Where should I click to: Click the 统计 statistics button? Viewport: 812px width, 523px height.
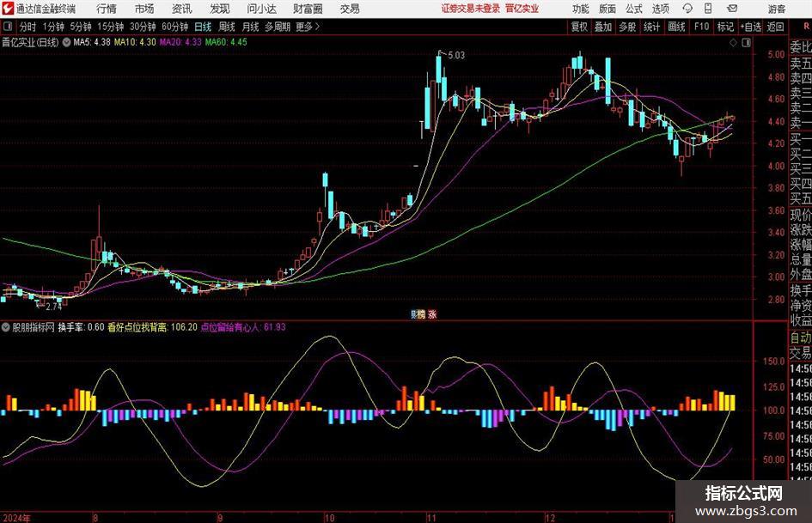coord(652,27)
